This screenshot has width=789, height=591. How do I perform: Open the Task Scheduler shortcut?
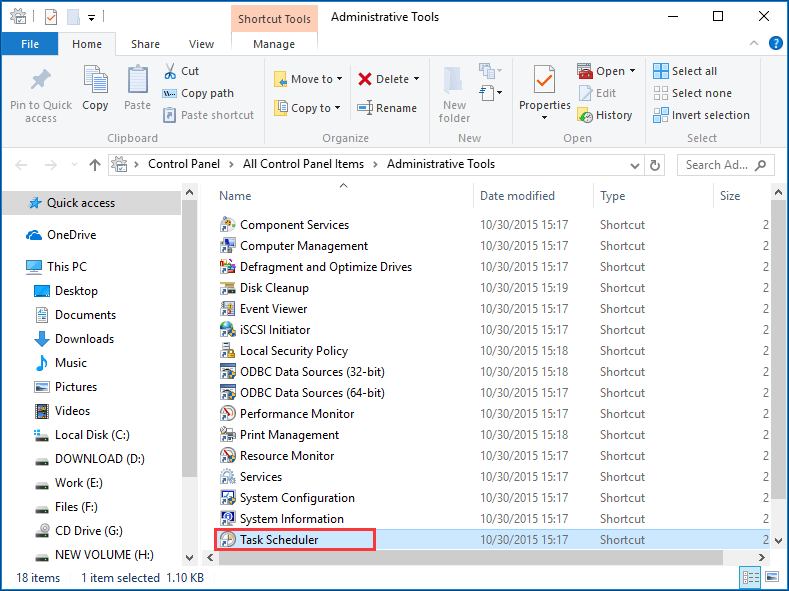[279, 540]
